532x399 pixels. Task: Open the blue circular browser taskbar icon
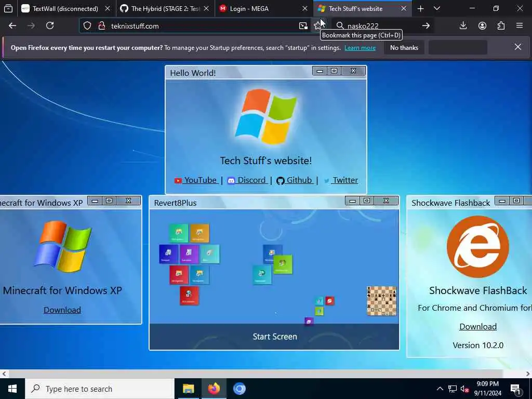(239, 389)
